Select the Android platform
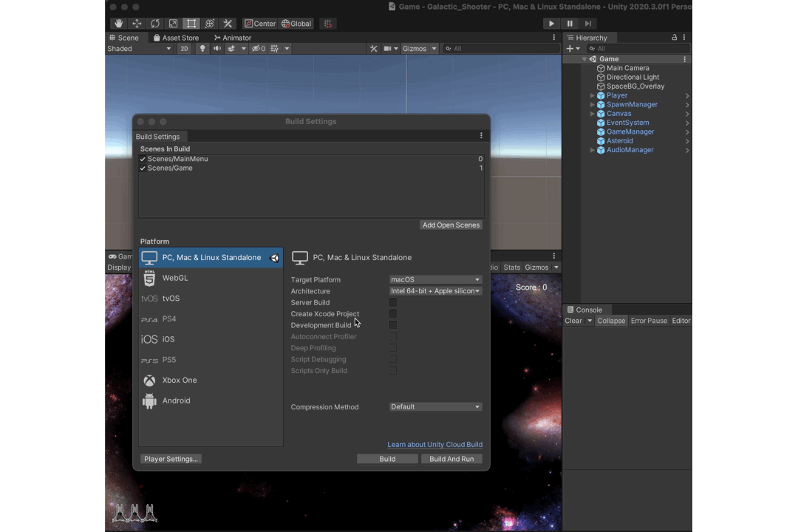Viewport: 798px width, 532px height. click(211, 400)
